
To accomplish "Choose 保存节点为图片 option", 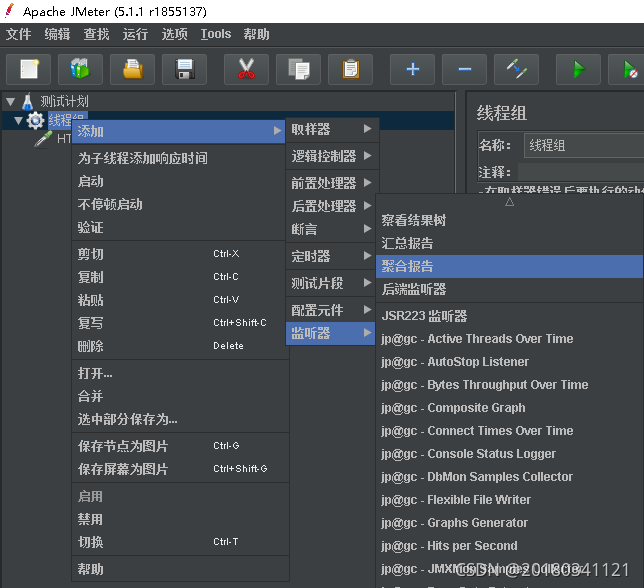I will [180, 446].
